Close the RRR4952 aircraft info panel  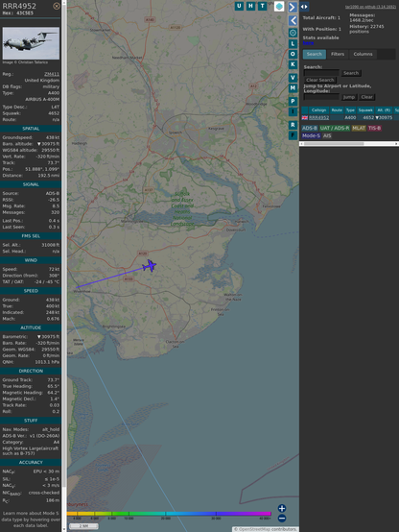57,6
